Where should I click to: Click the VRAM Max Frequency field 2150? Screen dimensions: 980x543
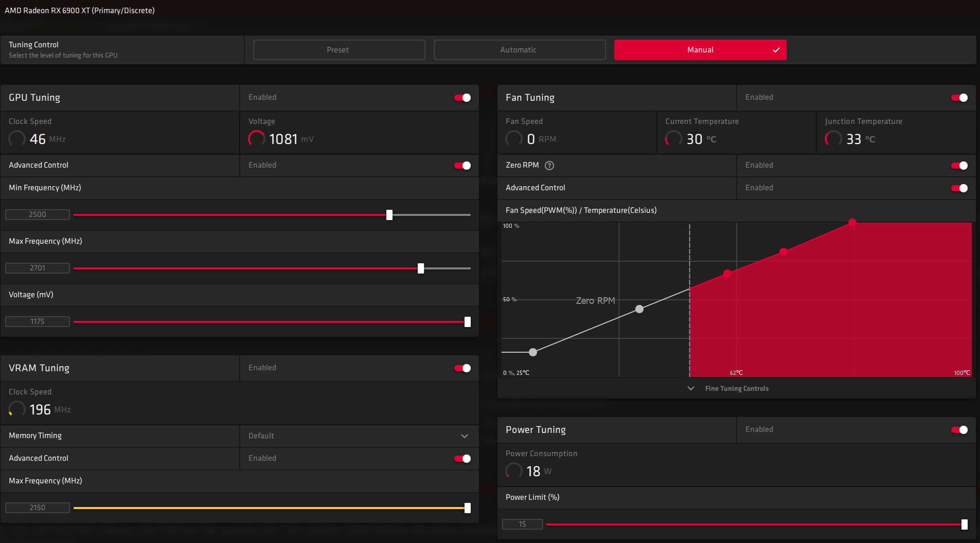38,508
